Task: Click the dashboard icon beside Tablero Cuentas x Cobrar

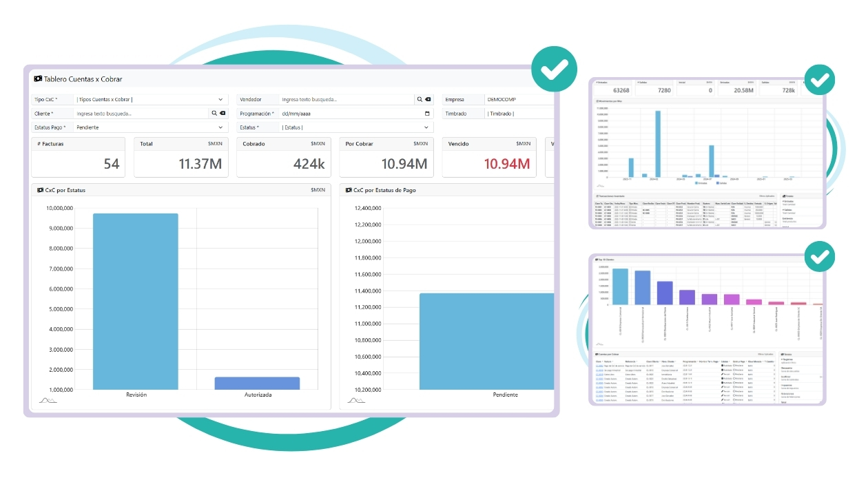Action: pos(38,78)
